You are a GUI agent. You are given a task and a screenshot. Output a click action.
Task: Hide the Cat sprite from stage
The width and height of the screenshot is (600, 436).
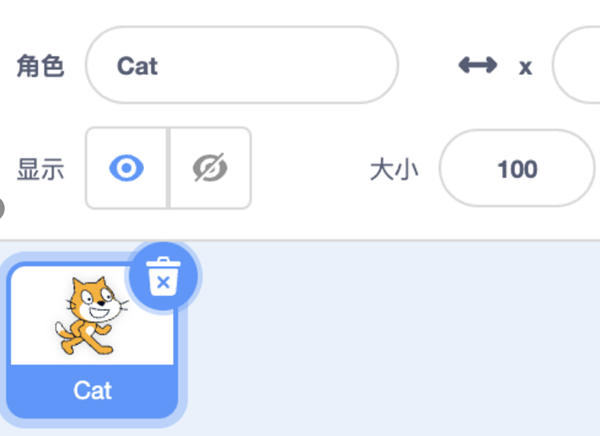click(210, 169)
